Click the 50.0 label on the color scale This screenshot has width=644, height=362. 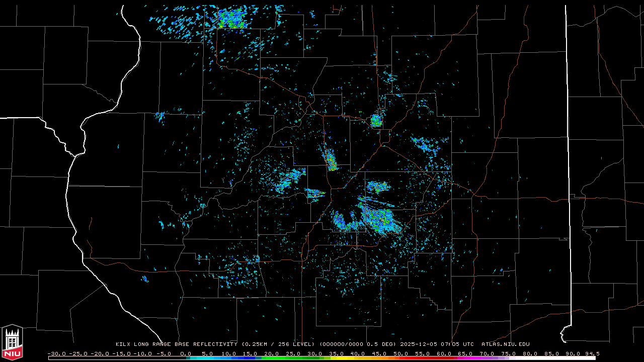(400, 353)
